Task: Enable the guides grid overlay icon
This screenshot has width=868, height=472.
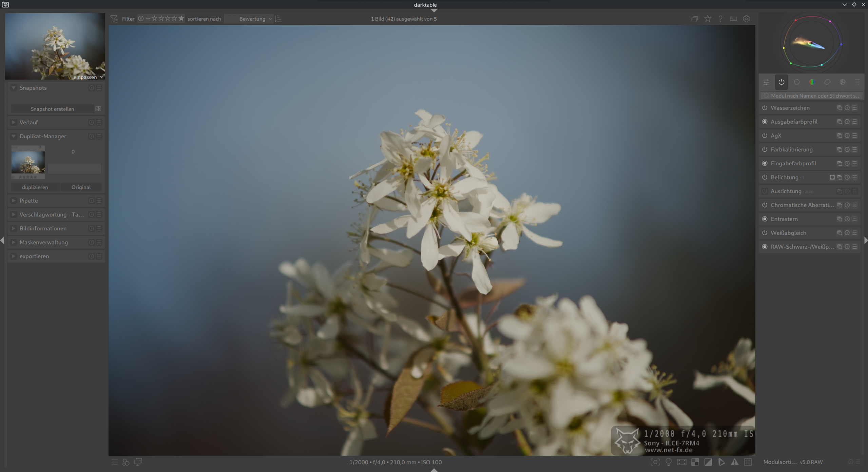Action: 748,462
